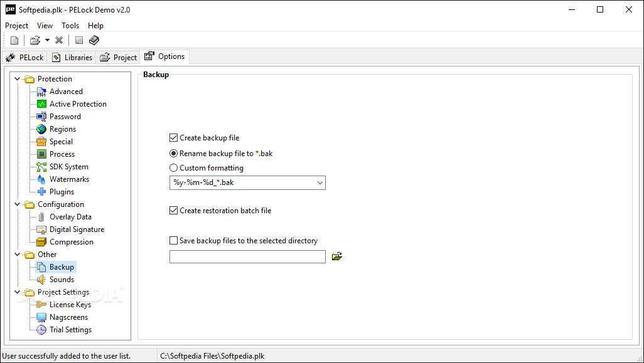The image size is (644, 363).
Task: Select Rename backup file to *.bak radio
Action: click(174, 154)
